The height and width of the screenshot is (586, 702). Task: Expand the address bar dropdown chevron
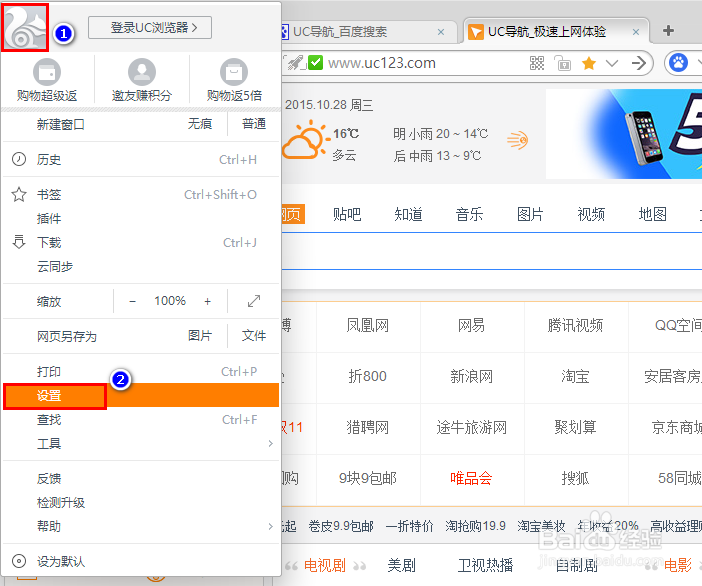point(612,63)
